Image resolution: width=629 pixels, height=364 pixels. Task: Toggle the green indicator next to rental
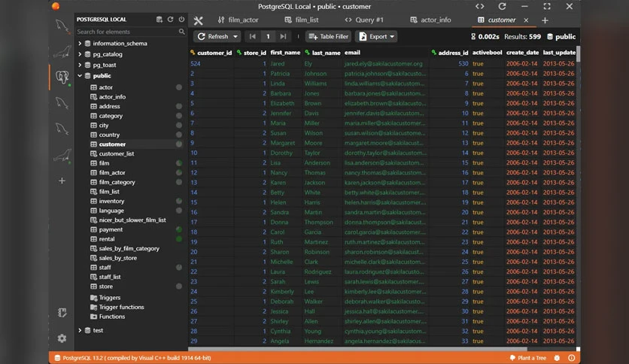179,239
